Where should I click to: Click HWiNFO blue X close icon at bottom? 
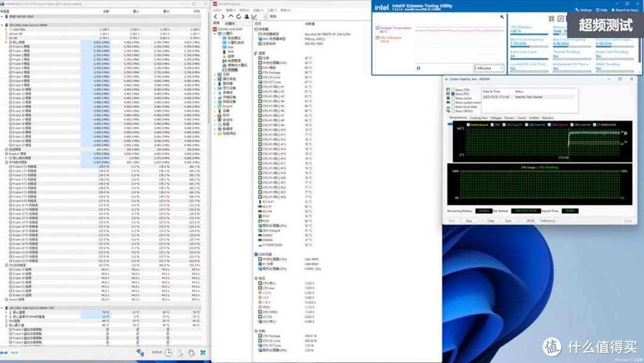click(x=203, y=352)
